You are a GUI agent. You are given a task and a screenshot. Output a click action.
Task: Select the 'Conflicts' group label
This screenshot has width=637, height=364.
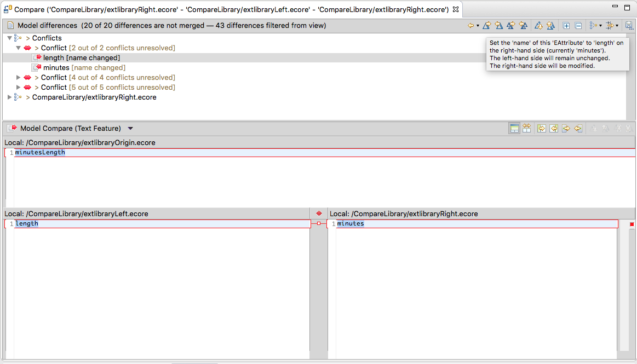click(x=47, y=38)
